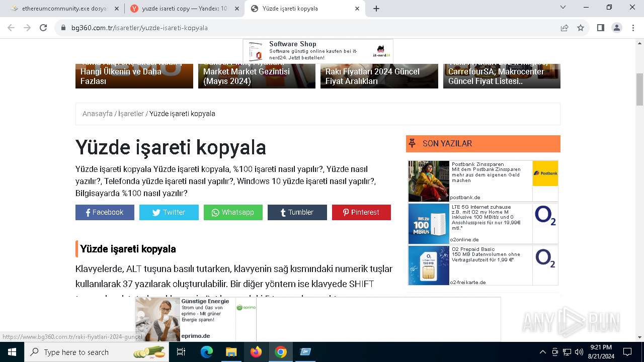Close the Yandex search tab
This screenshot has width=644, height=362.
[237, 9]
